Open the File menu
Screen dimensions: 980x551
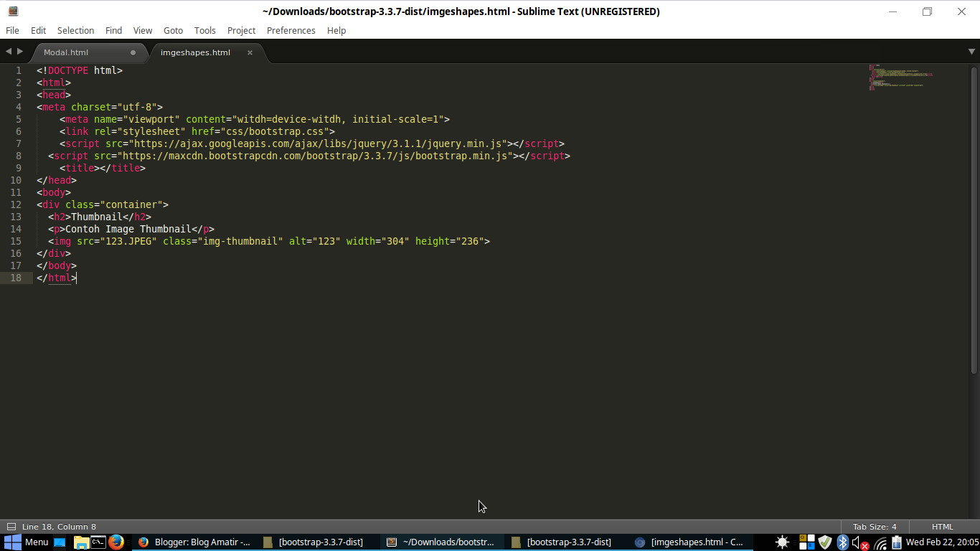tap(12, 31)
